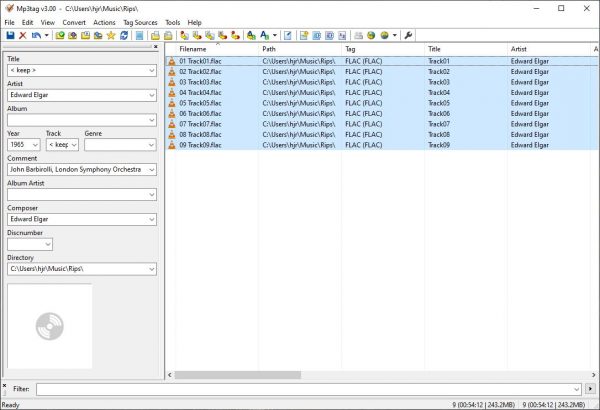Click the Tag to Tag convert icon
This screenshot has height=410, width=600.
point(235,36)
